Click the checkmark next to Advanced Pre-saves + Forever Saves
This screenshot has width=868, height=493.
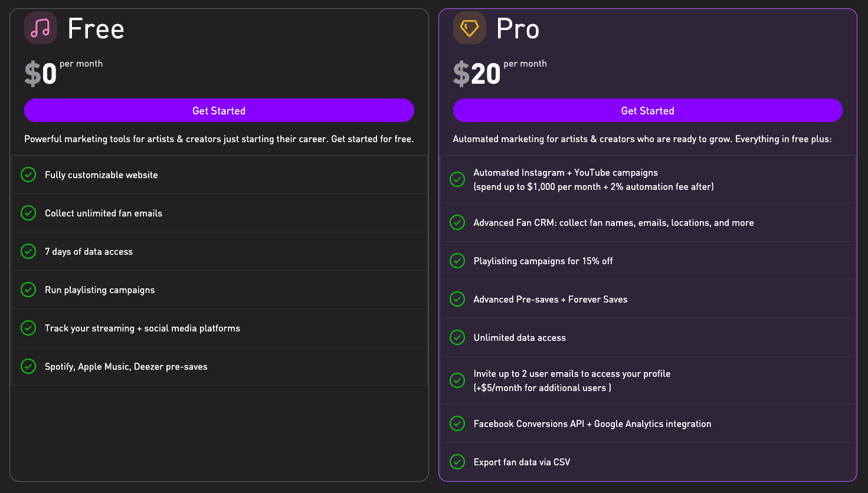coord(457,299)
